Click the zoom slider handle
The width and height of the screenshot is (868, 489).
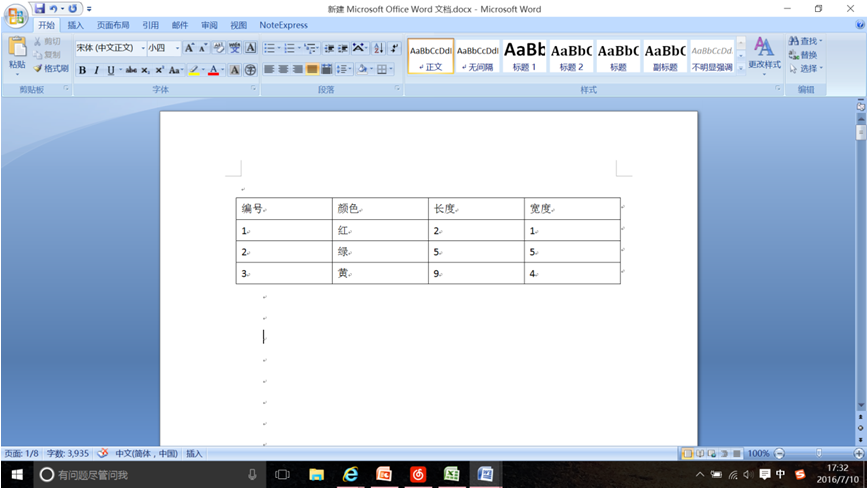click(819, 454)
